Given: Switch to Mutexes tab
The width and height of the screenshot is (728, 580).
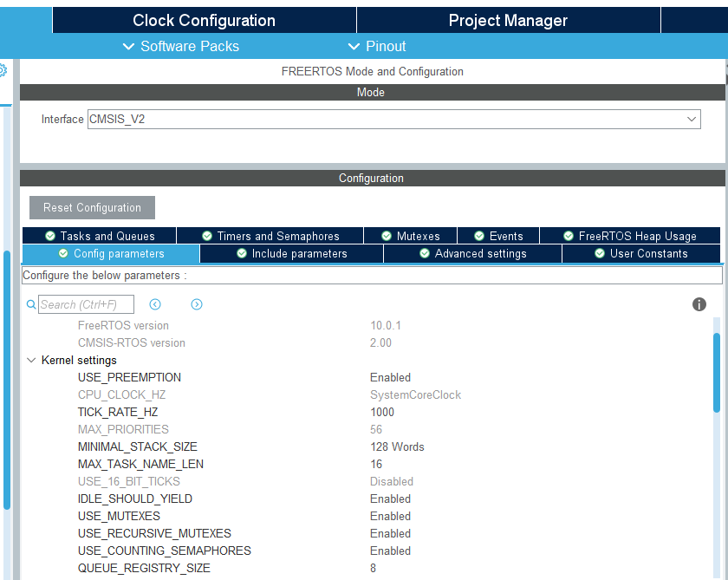Looking at the screenshot, I should click(411, 236).
